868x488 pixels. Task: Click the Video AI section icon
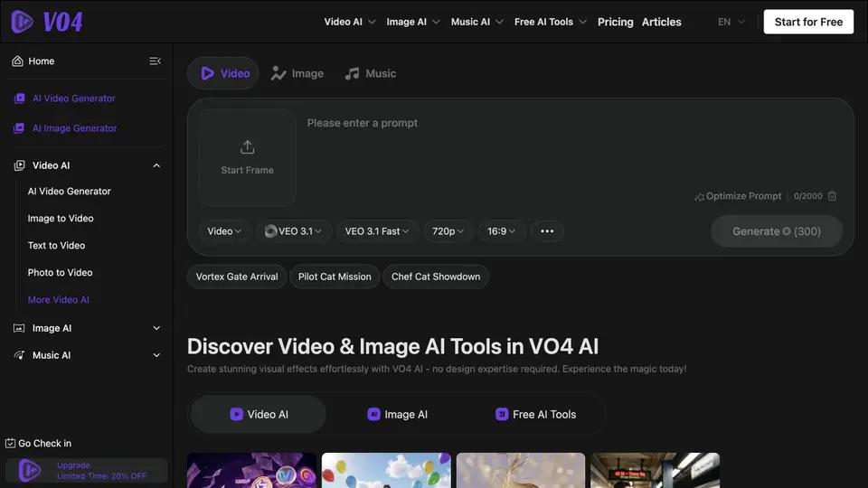coord(19,165)
